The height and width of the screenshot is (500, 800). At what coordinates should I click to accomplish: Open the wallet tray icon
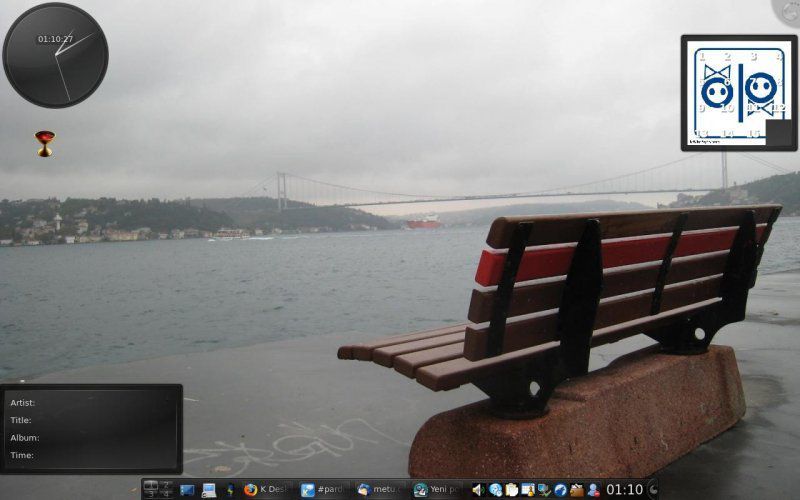click(x=577, y=490)
